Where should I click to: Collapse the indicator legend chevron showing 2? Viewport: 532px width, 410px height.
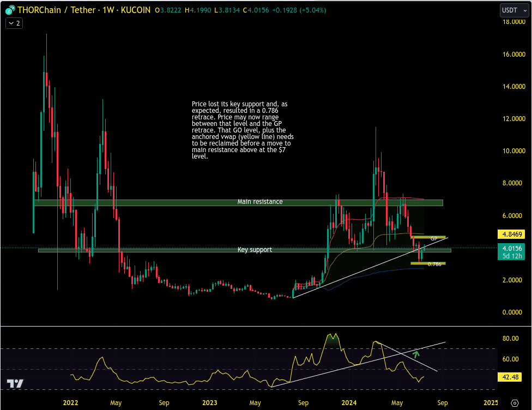(14, 23)
